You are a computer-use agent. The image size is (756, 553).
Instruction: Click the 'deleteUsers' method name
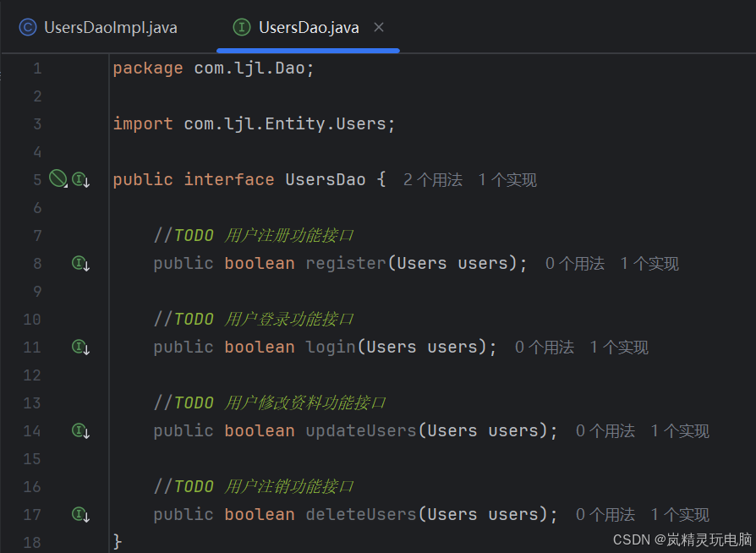point(361,514)
